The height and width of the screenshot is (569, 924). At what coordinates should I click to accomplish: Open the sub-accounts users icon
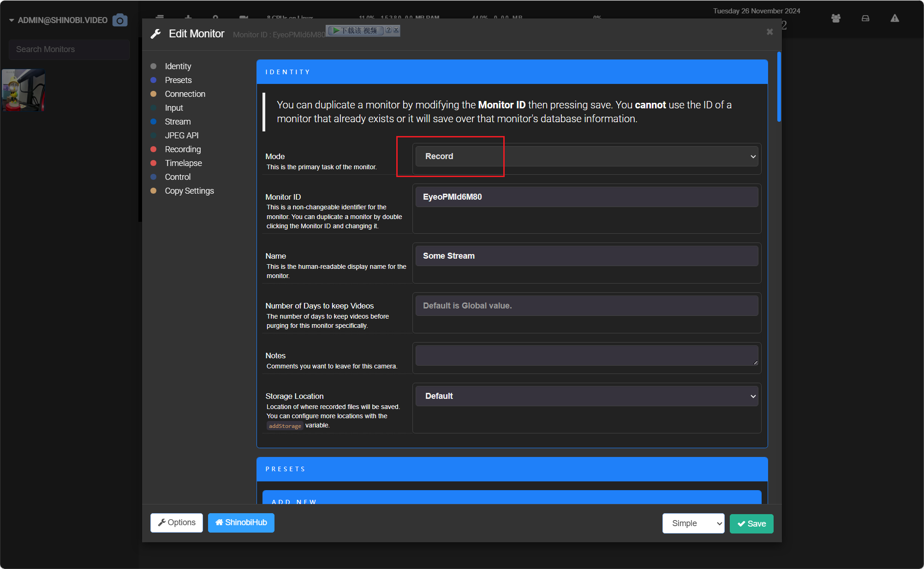836,18
